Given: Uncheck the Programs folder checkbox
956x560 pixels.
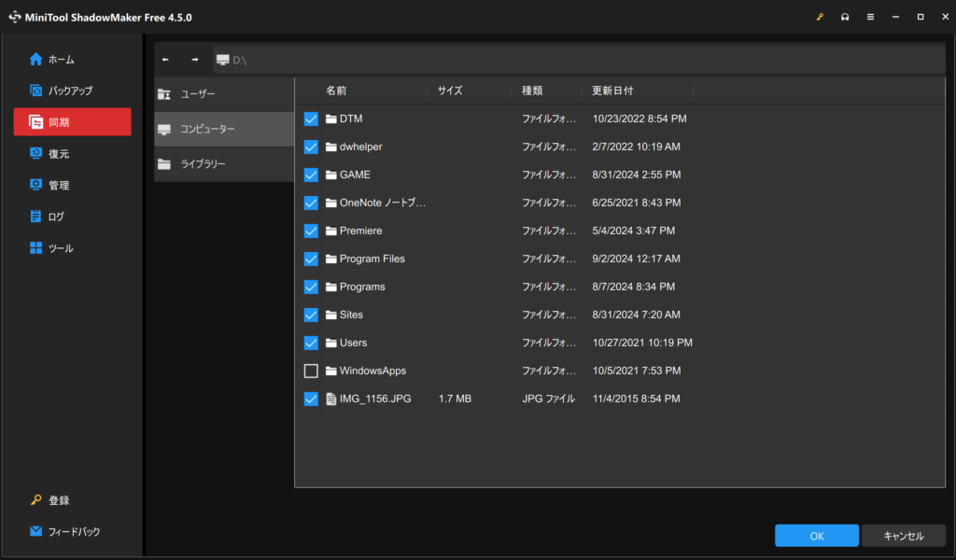Looking at the screenshot, I should [311, 287].
